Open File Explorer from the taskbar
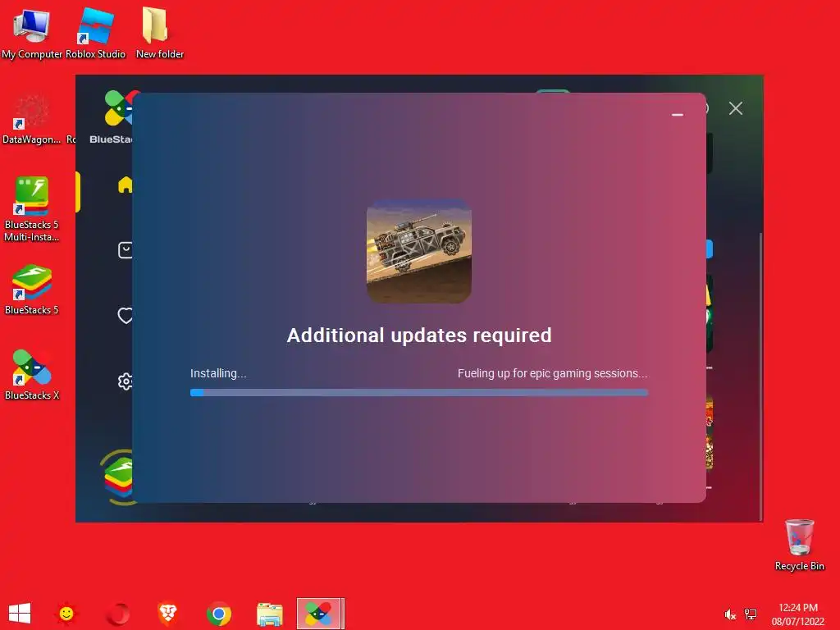840x630 pixels. point(269,614)
